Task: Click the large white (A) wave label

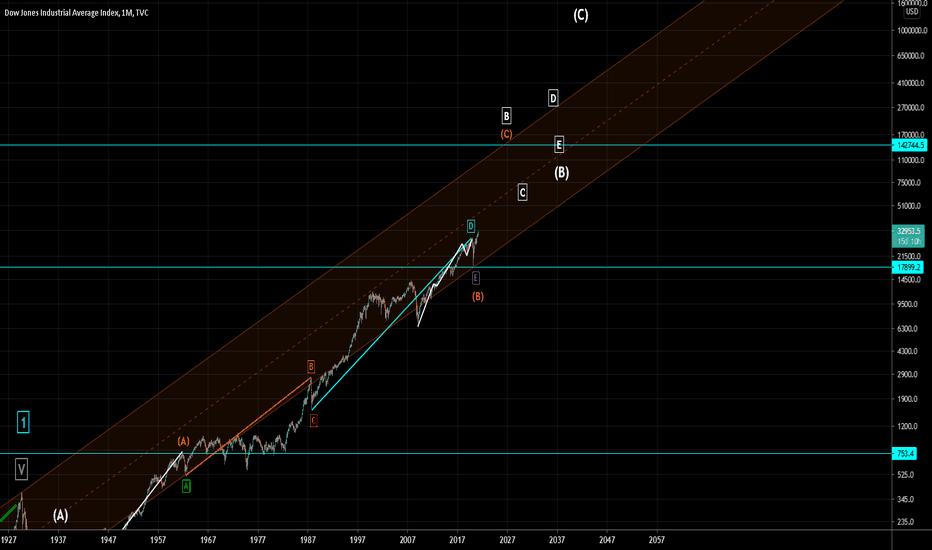Action: tap(60, 516)
